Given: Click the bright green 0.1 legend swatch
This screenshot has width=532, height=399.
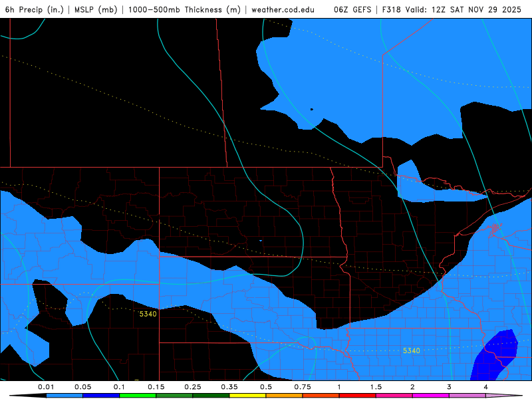Looking at the screenshot, I should coord(138,396).
